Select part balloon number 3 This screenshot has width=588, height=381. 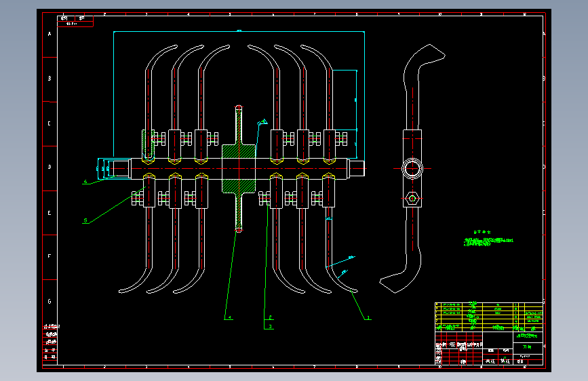coord(270,327)
